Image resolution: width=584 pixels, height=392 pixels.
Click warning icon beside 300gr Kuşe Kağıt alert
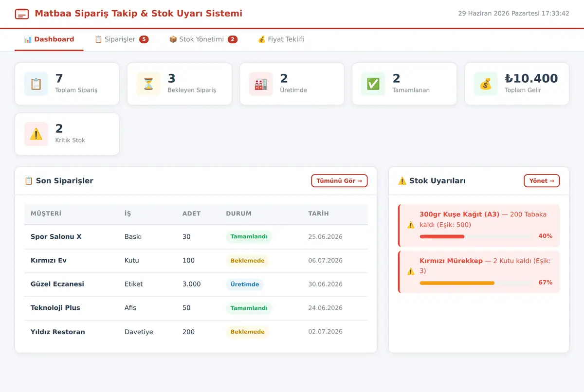(x=411, y=225)
